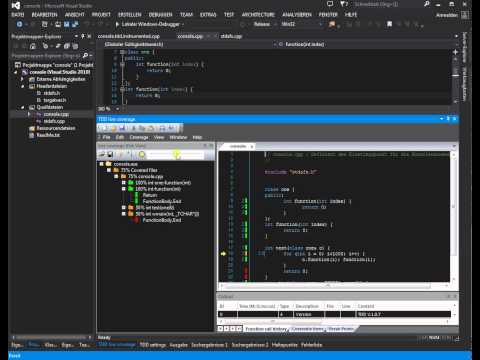
Task: Open the BEARBEITEN menu
Action: pyautogui.click(x=44, y=15)
